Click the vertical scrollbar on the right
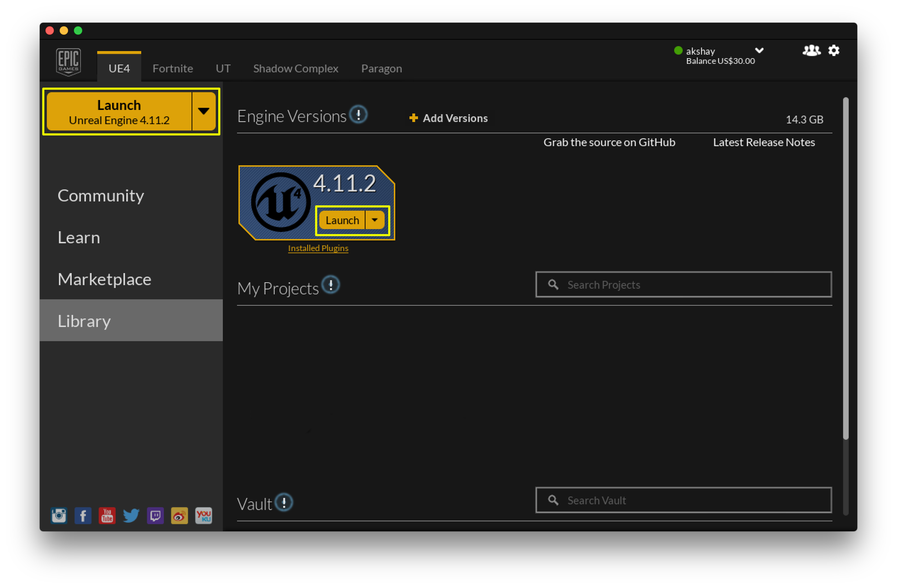Screen dimensions: 897x588 (845, 267)
